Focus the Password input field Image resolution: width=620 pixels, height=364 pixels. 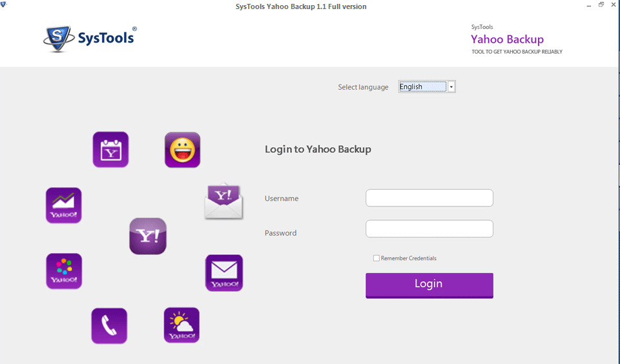(x=429, y=229)
